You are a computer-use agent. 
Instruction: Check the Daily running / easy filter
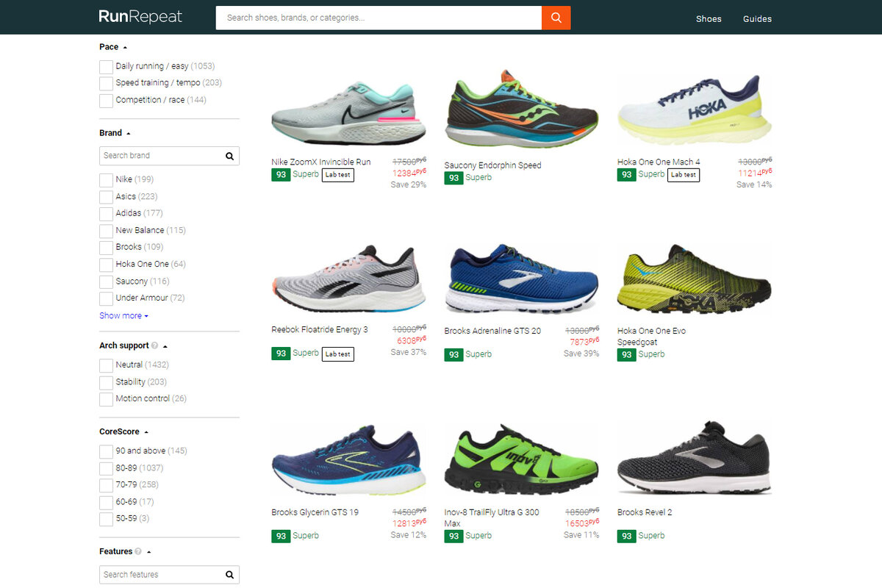(106, 67)
